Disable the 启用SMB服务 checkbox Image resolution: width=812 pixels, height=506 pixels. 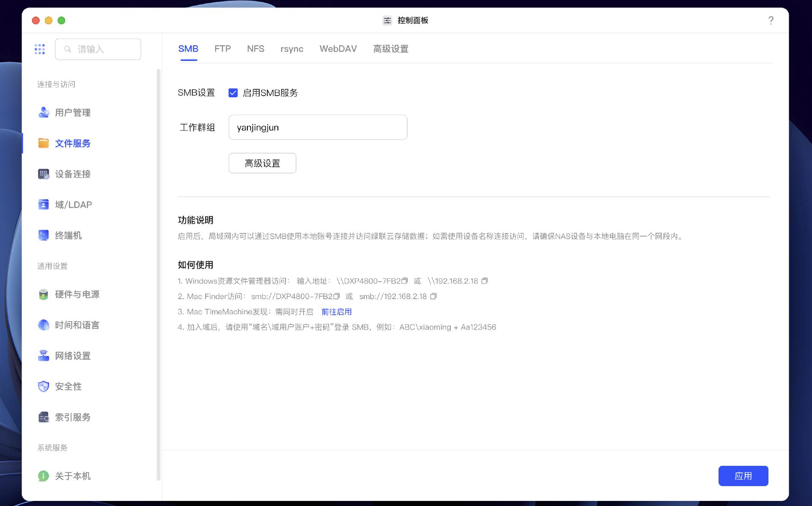click(x=233, y=93)
